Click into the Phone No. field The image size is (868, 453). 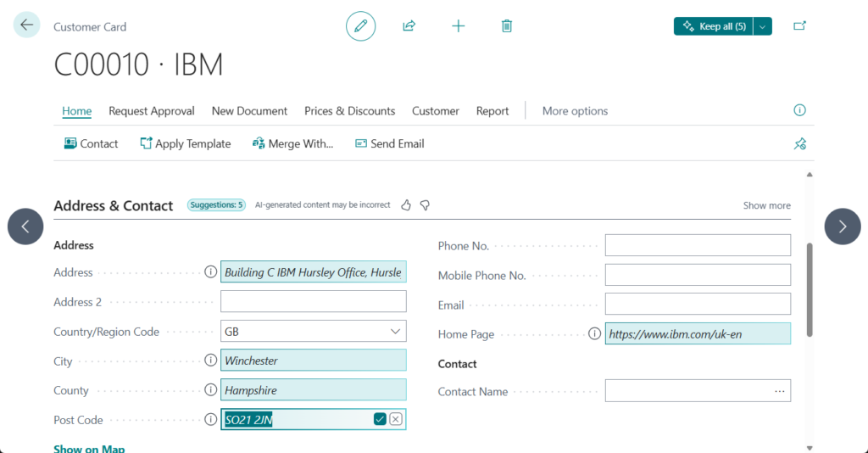(x=697, y=246)
